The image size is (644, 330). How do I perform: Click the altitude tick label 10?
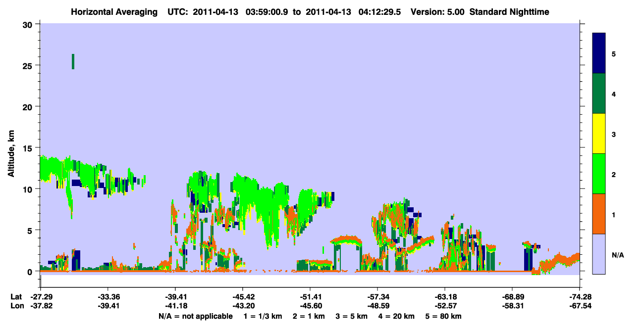tap(29, 189)
